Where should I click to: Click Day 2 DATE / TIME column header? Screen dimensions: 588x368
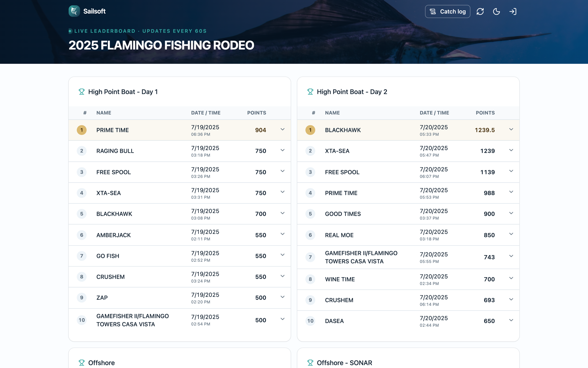tap(434, 113)
